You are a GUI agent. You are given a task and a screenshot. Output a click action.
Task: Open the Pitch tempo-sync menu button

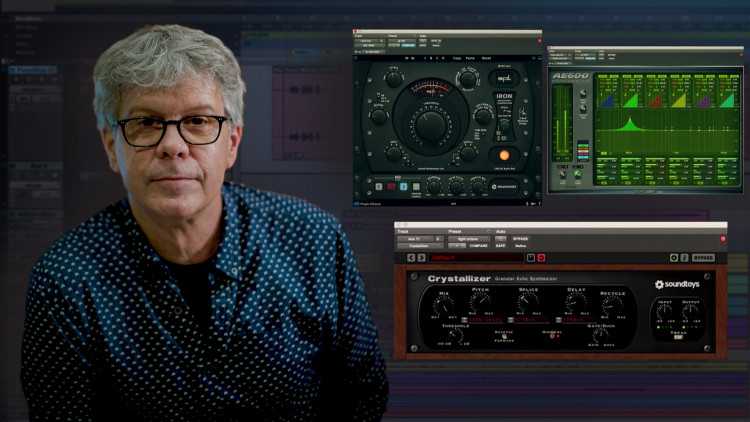(x=464, y=320)
